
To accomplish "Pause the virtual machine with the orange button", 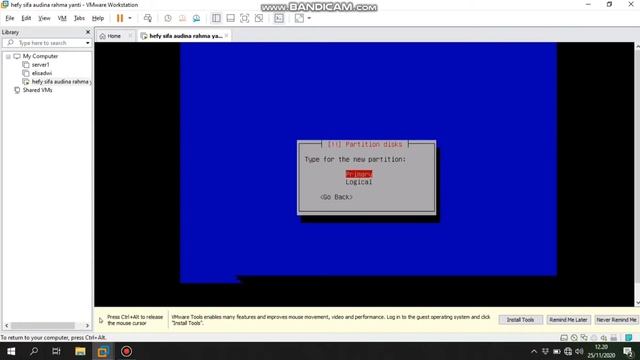I will tap(120, 18).
